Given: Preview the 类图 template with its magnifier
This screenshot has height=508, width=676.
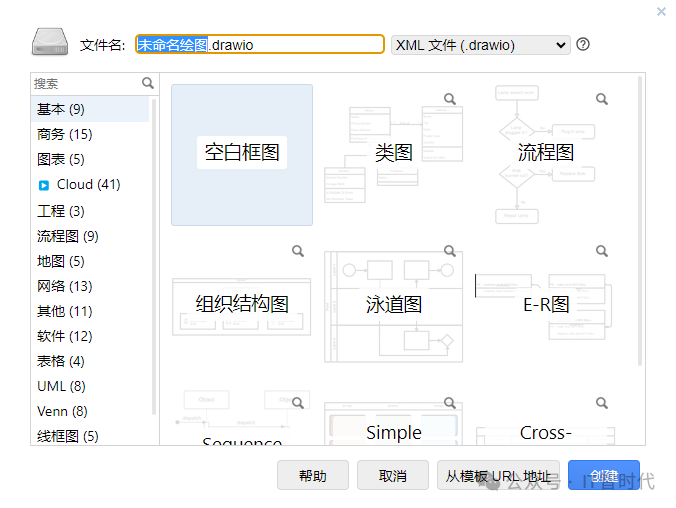Looking at the screenshot, I should (450, 99).
